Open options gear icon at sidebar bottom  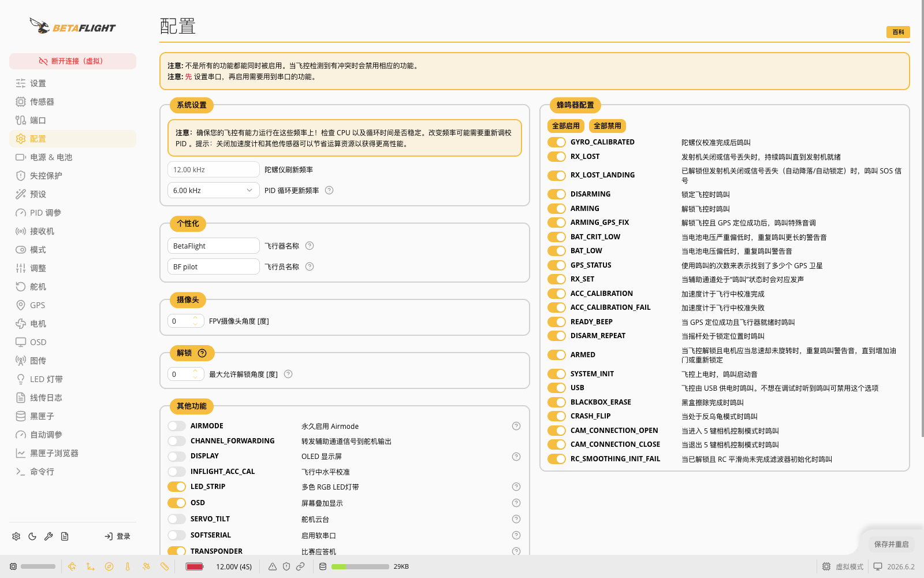[16, 536]
